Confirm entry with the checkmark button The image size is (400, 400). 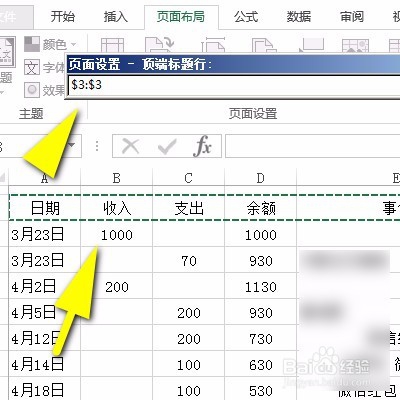(x=167, y=146)
